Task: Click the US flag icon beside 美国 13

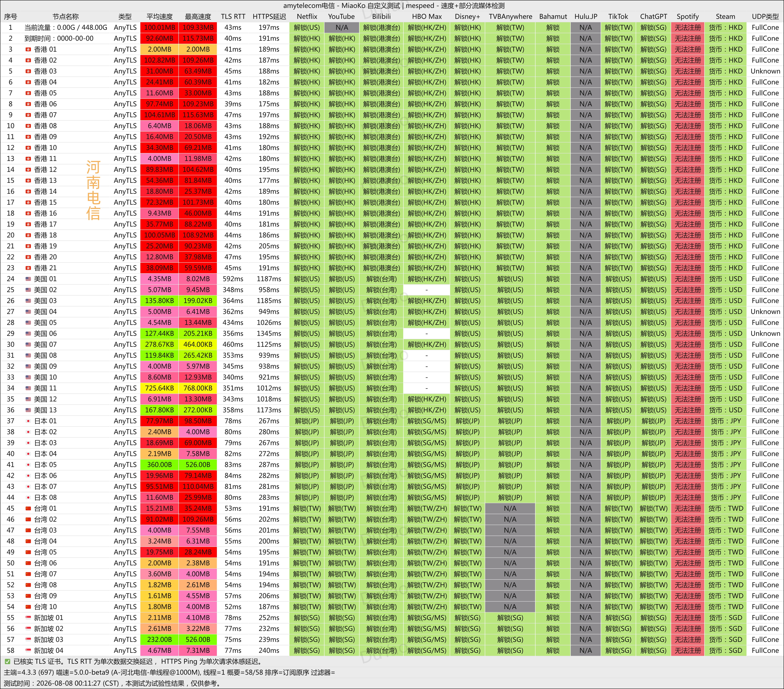Action: [x=28, y=410]
